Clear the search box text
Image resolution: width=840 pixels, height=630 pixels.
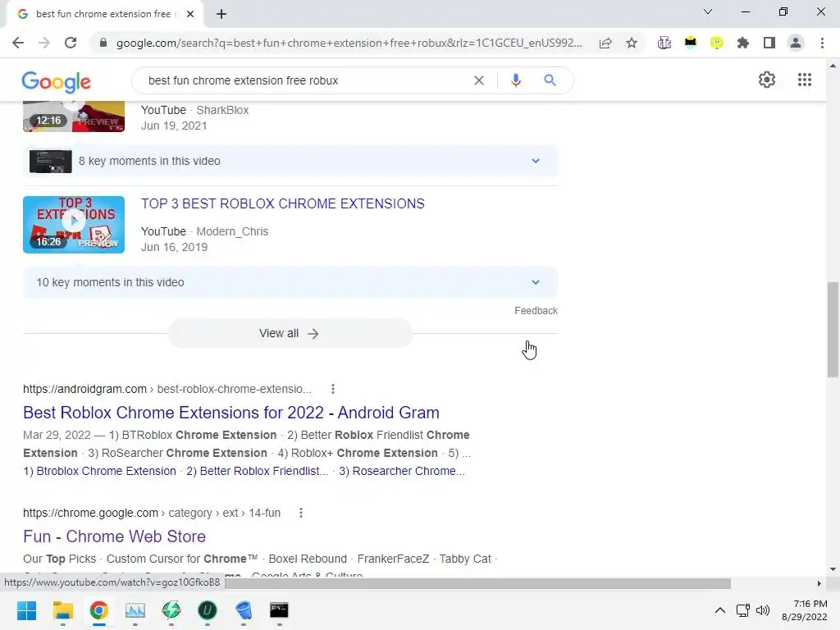(479, 80)
